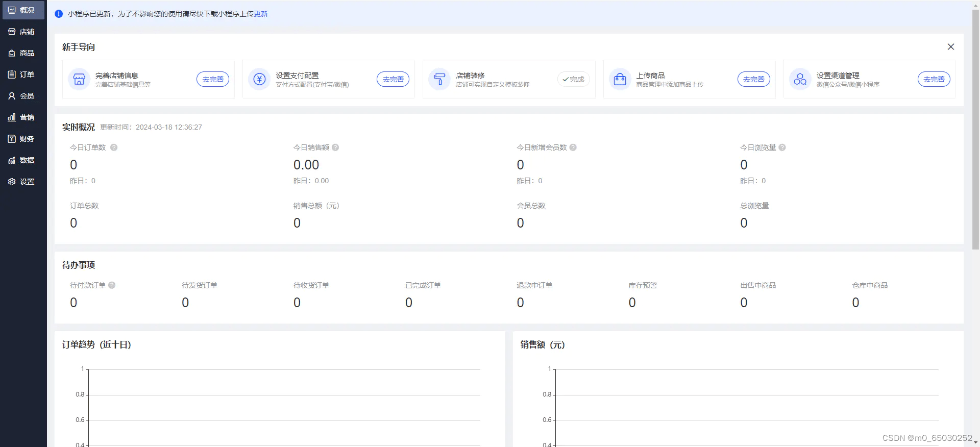This screenshot has width=980, height=447.
Task: Click the 更新 link in the notice
Action: pyautogui.click(x=261, y=14)
